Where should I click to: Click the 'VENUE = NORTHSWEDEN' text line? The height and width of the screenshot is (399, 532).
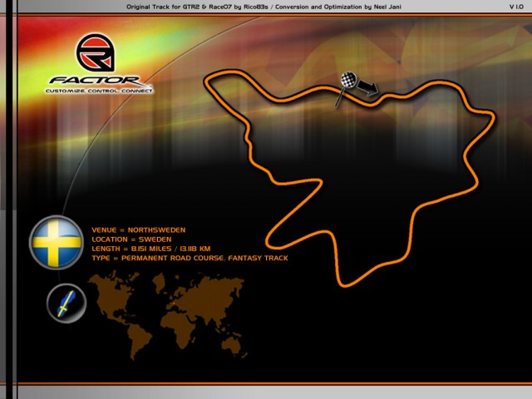[138, 230]
